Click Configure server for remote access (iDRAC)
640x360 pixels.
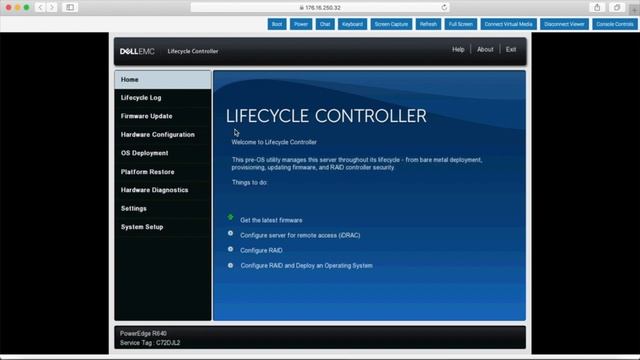(300, 236)
